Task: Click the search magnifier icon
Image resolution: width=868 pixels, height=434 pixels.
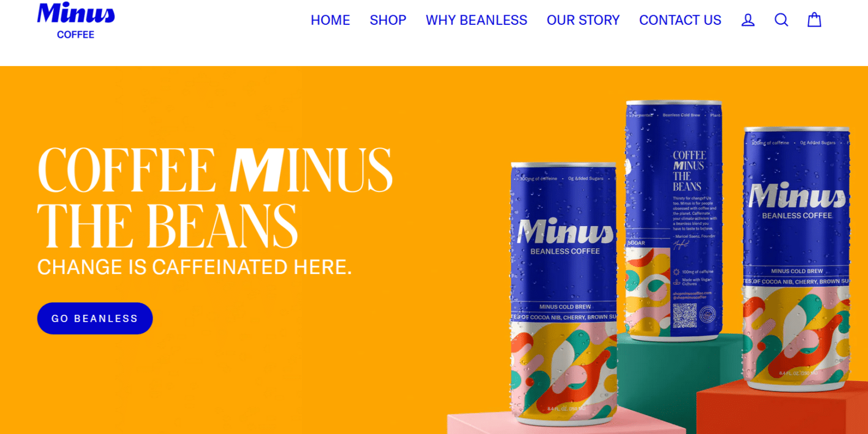Action: click(x=781, y=20)
